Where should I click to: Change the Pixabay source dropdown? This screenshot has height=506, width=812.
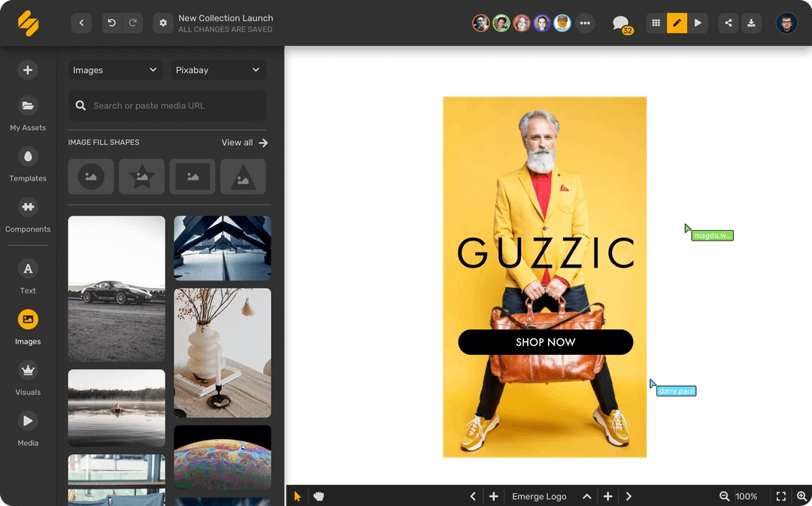click(x=217, y=69)
